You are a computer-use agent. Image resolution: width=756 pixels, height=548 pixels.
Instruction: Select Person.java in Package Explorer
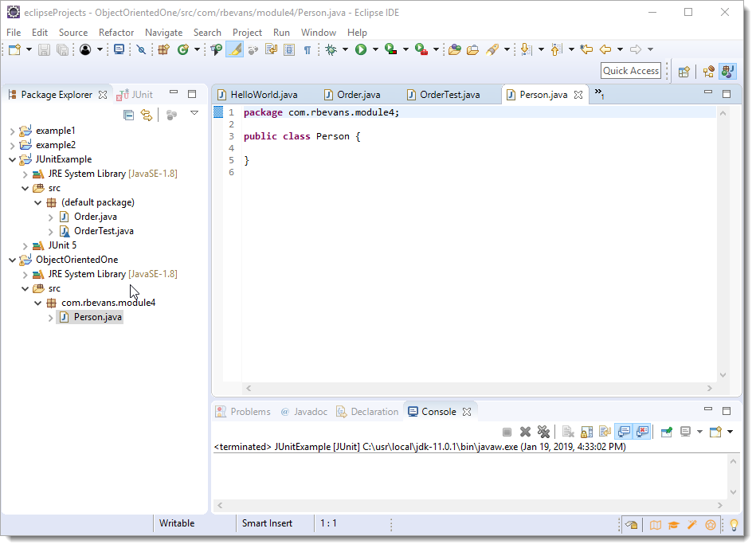pyautogui.click(x=97, y=318)
